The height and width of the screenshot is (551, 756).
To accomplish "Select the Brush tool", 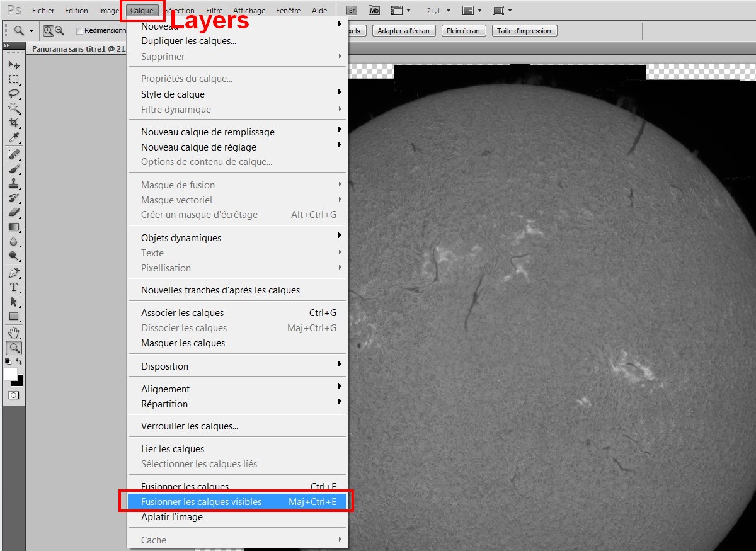I will (13, 169).
